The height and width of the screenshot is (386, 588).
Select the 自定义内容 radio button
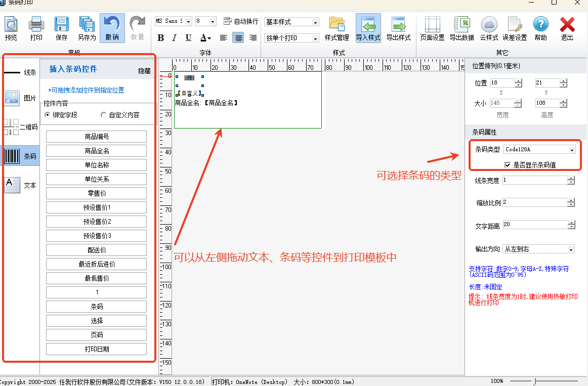point(104,115)
